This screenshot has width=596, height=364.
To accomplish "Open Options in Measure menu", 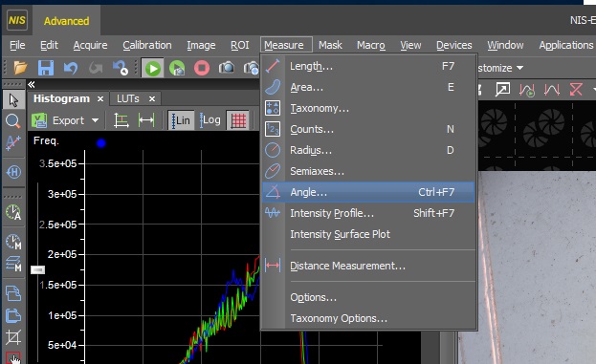I will click(x=368, y=297).
